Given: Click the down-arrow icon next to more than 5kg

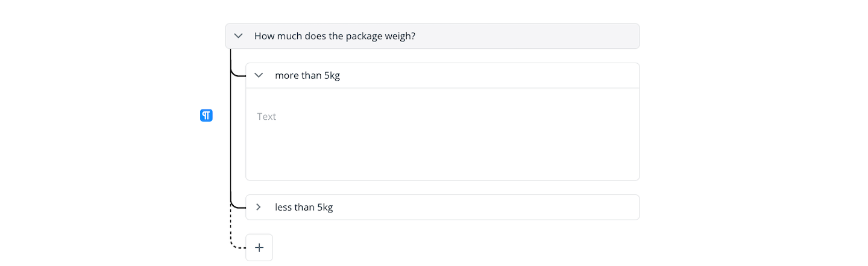Looking at the screenshot, I should 259,75.
